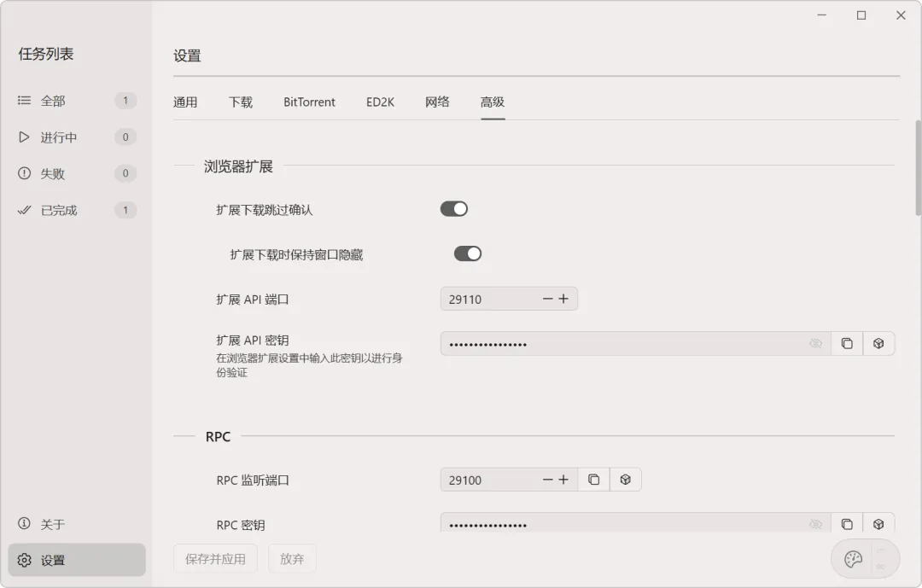Toggle 扩展下载时保持窗口隐藏 switch
The width and height of the screenshot is (922, 588).
coord(468,253)
